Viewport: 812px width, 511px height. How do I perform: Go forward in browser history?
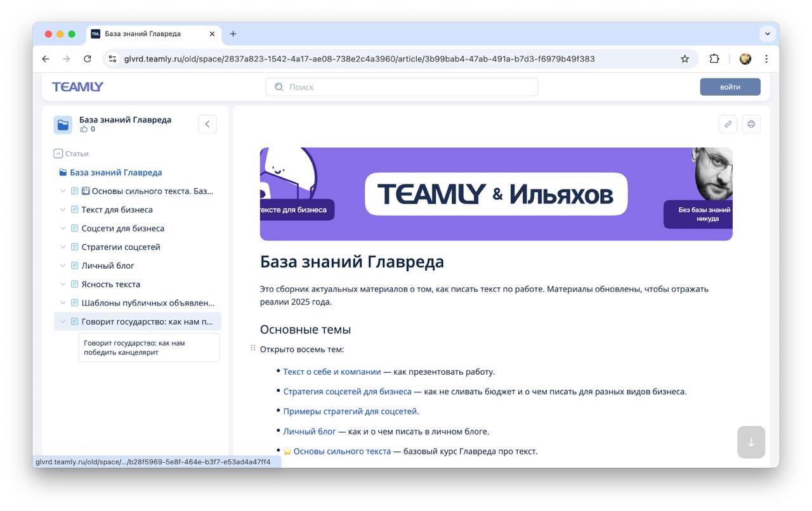[x=67, y=59]
